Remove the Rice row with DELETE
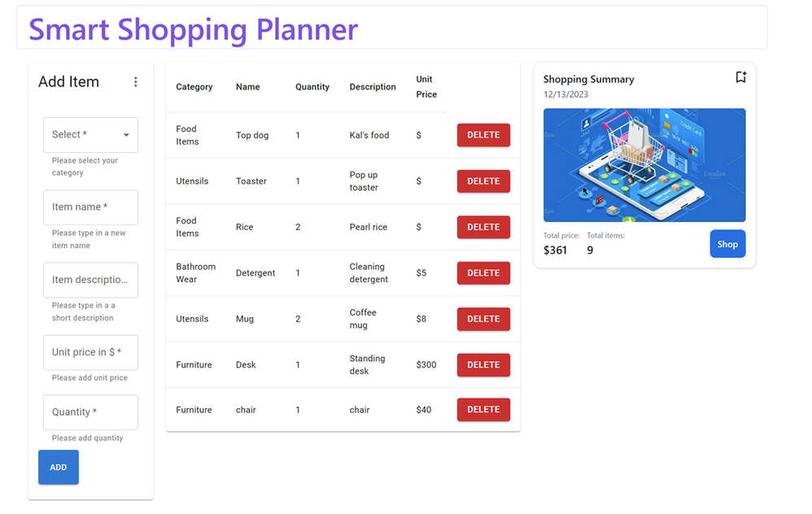This screenshot has width=812, height=514. tap(483, 227)
